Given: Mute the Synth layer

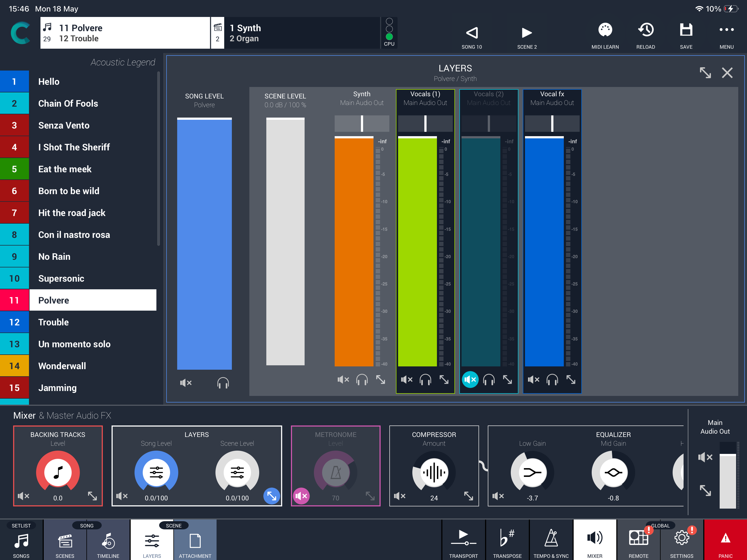Looking at the screenshot, I should tap(343, 380).
